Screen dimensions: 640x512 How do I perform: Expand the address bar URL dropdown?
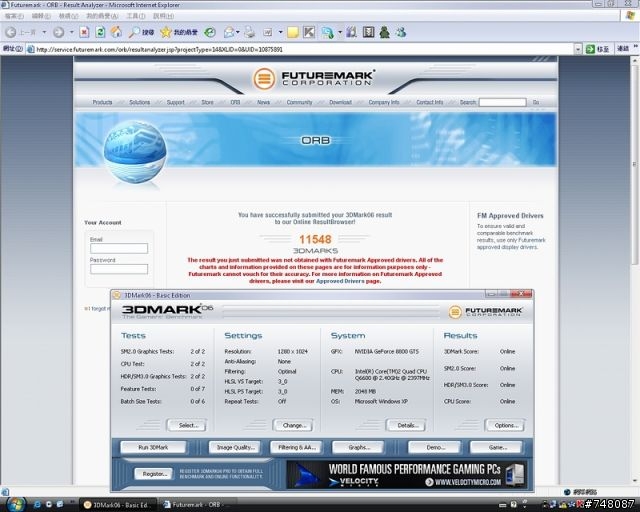coord(578,49)
